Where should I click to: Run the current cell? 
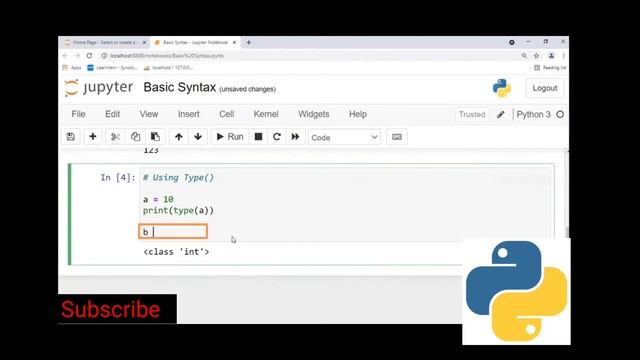click(x=230, y=137)
